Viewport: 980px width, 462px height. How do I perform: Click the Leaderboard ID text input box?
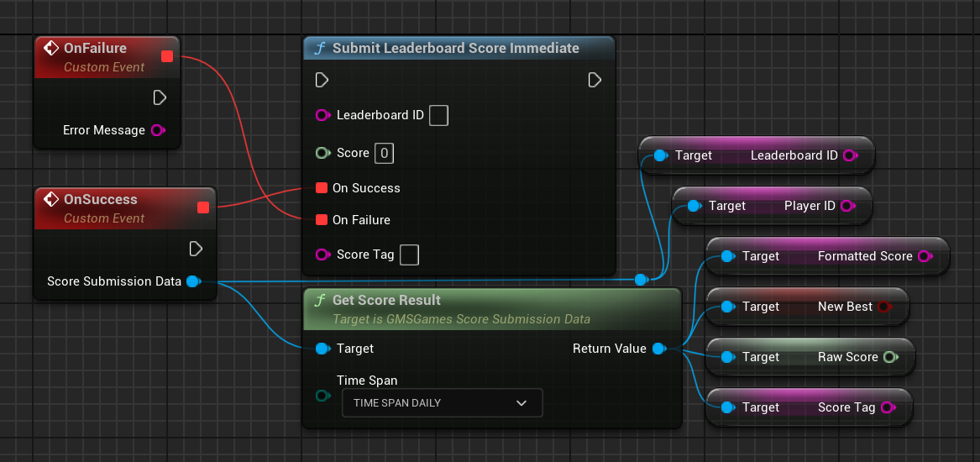[438, 115]
